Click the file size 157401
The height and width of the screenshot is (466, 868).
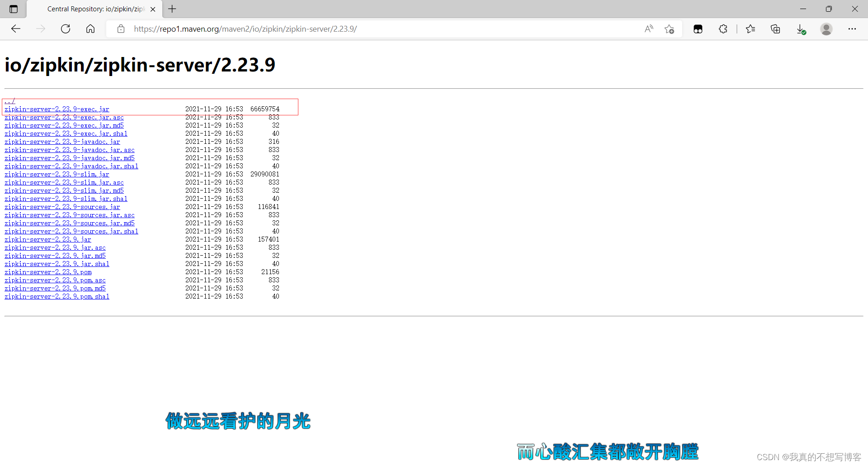point(269,239)
